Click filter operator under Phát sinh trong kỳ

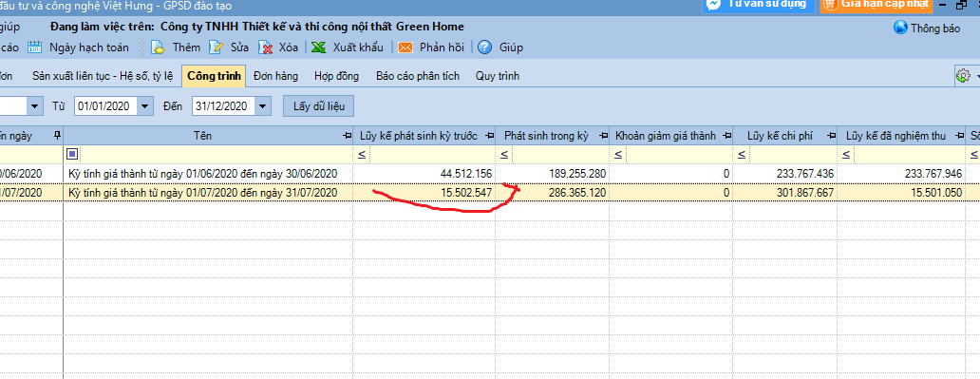pos(503,154)
